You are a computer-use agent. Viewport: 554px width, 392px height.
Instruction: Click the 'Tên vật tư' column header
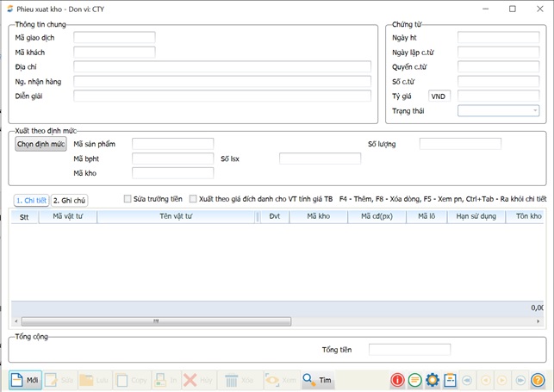(x=177, y=217)
